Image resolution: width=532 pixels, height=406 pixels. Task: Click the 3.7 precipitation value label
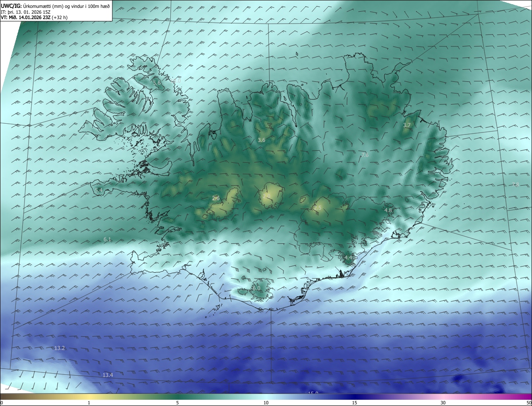[407, 125]
